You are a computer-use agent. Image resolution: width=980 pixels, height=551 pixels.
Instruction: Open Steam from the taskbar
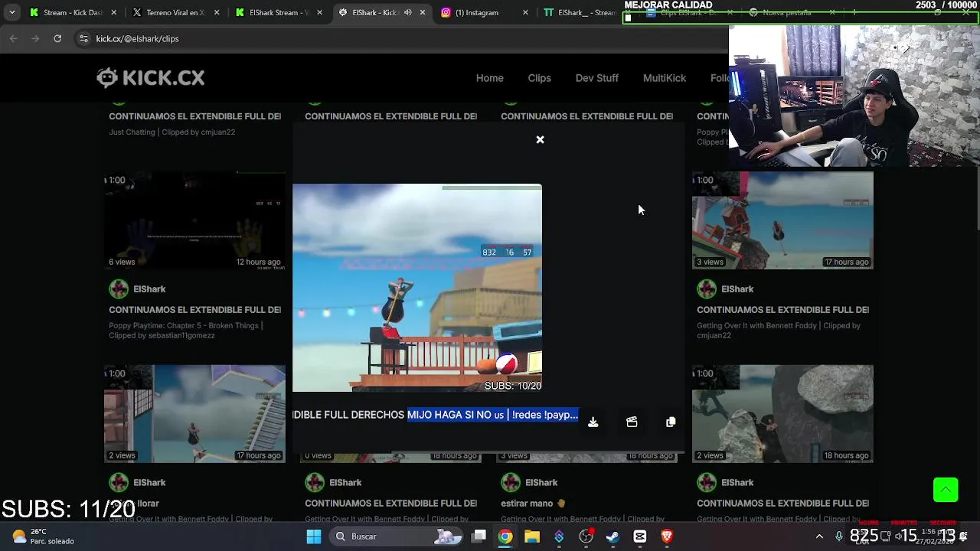[612, 536]
